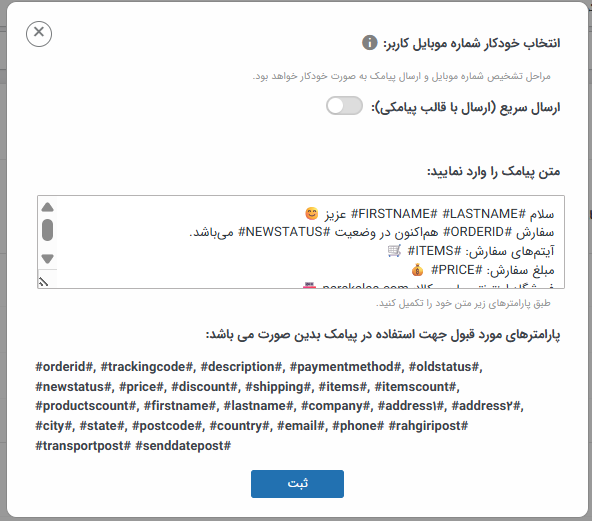Click the #trackingcode# parameter text
The width and height of the screenshot is (592, 521).
(x=147, y=367)
